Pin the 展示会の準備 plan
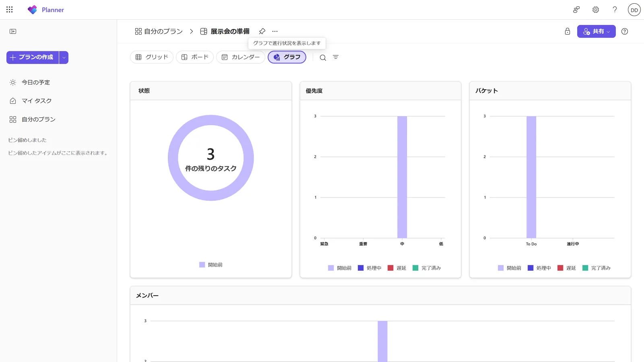644x362 pixels. (x=262, y=31)
